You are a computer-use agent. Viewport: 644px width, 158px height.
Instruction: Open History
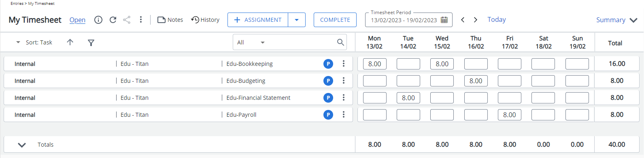pos(205,20)
